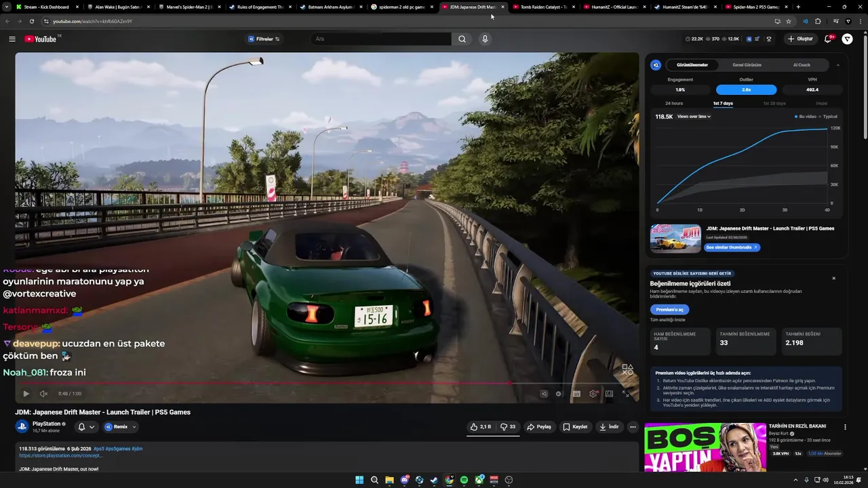This screenshot has height=488, width=868.
Task: Click the search magnifier button
Action: click(x=462, y=39)
